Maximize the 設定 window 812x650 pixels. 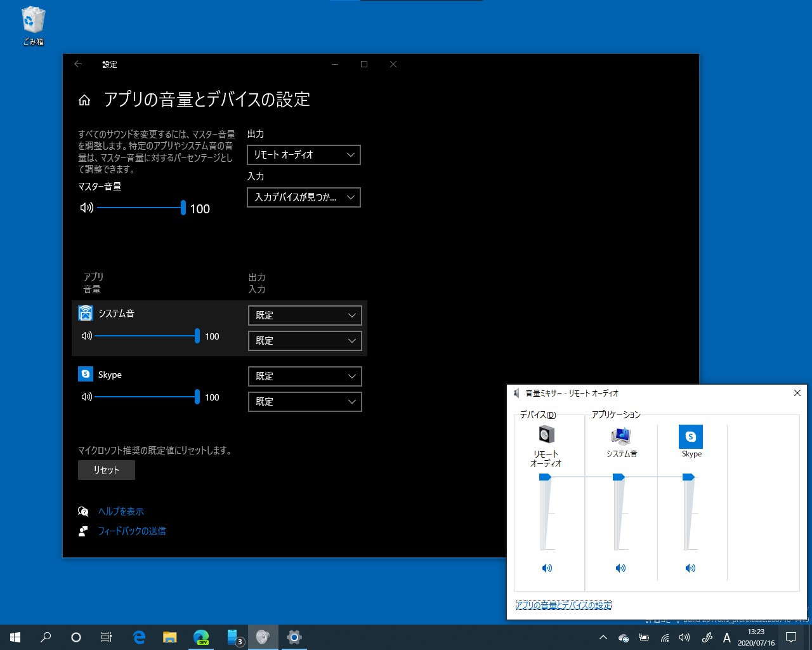[x=364, y=64]
